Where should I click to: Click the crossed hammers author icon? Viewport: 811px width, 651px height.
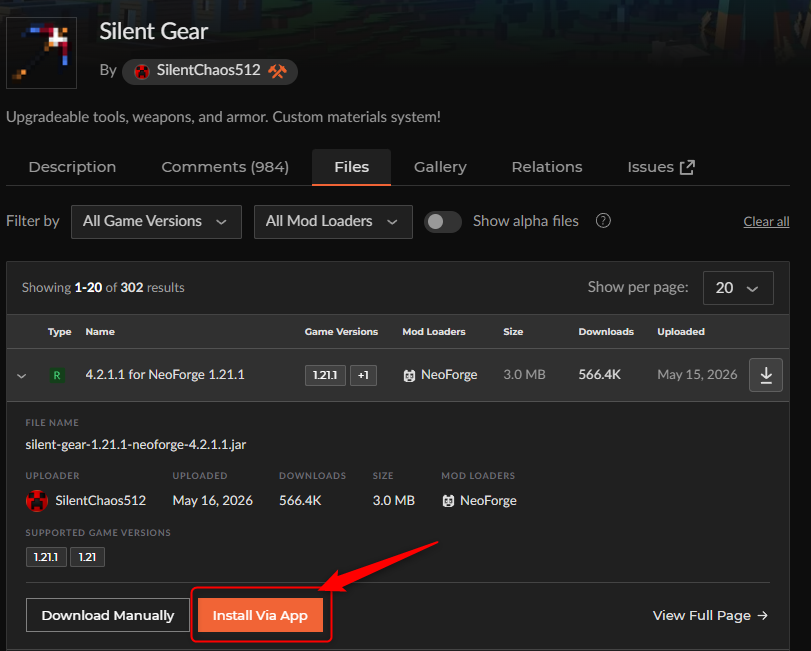pos(277,71)
